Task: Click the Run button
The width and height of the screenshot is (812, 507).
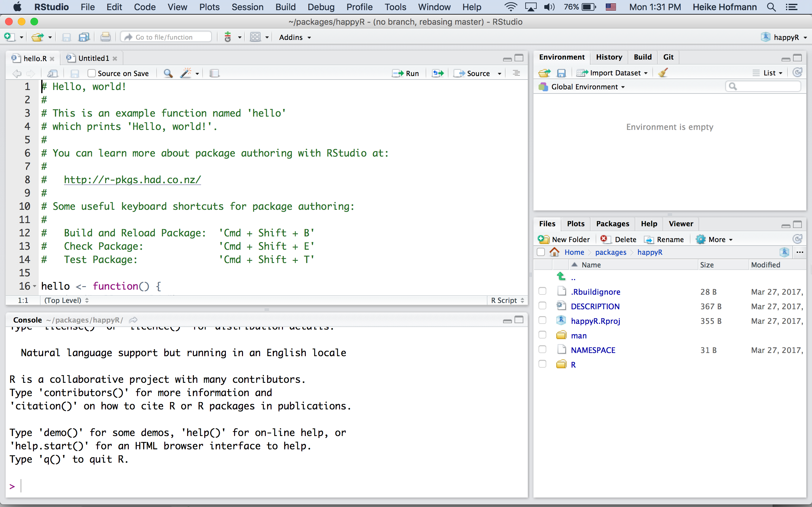Action: pos(406,73)
